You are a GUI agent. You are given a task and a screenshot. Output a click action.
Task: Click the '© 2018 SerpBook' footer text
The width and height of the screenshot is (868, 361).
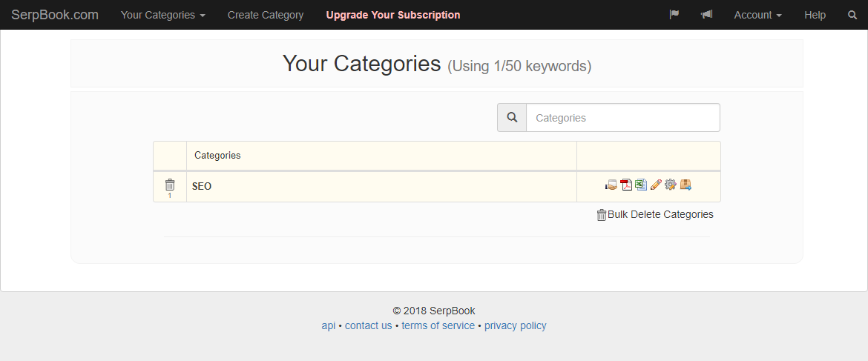[x=434, y=311]
